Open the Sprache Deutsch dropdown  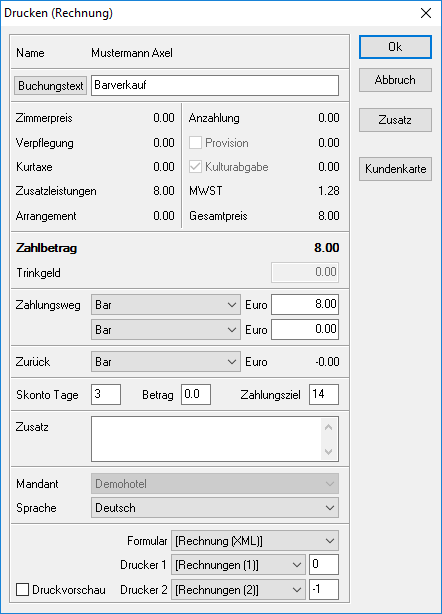(x=215, y=508)
